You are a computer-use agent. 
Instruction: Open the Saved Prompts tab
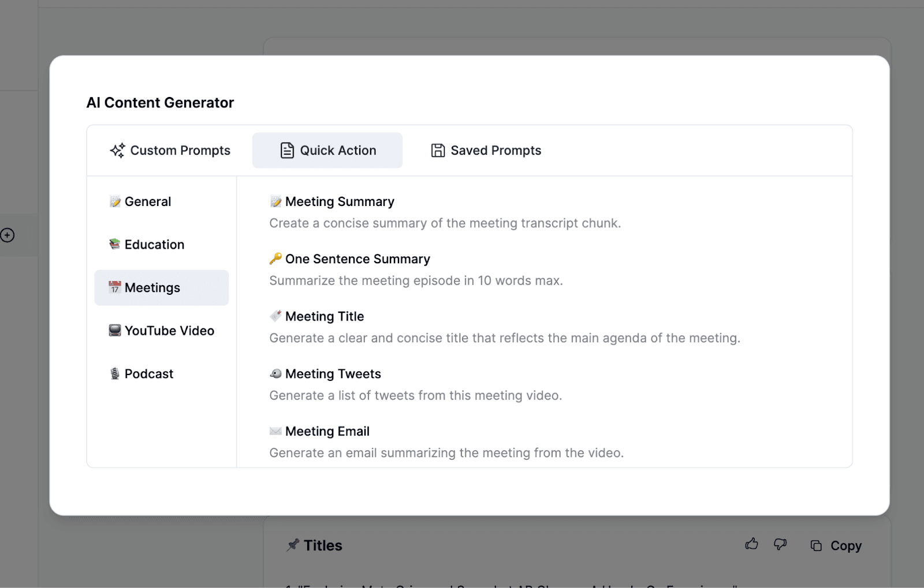(486, 151)
